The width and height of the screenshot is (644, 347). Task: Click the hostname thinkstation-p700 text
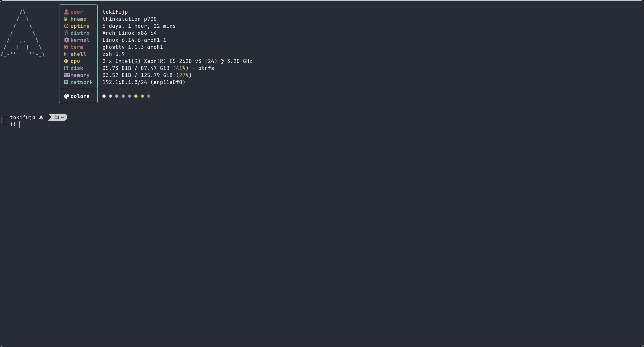click(129, 19)
